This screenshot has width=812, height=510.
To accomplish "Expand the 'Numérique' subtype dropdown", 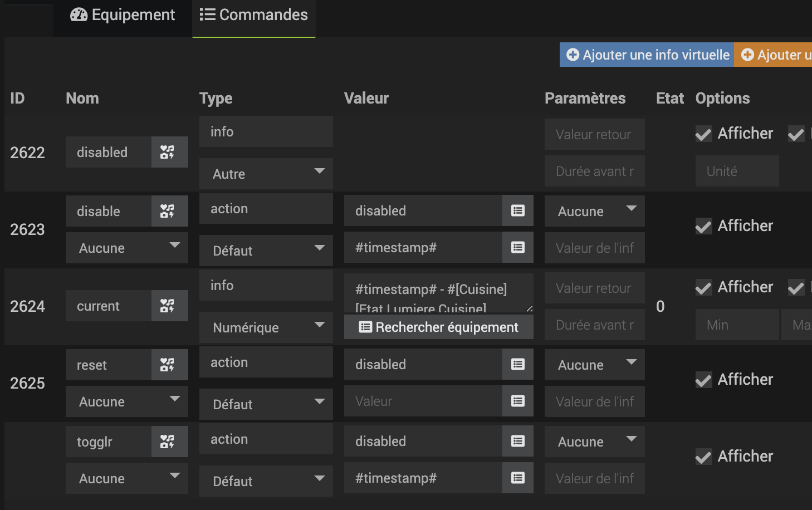I will pyautogui.click(x=266, y=327).
